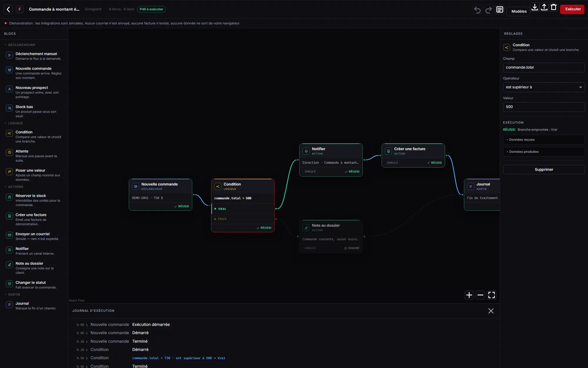This screenshot has width=588, height=368.
Task: Click the upload import icon
Action: 544,7
